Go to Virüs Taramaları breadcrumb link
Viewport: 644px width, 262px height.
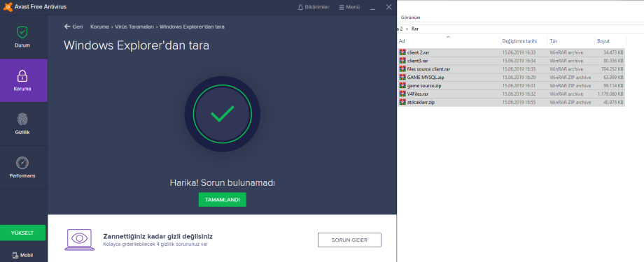134,27
